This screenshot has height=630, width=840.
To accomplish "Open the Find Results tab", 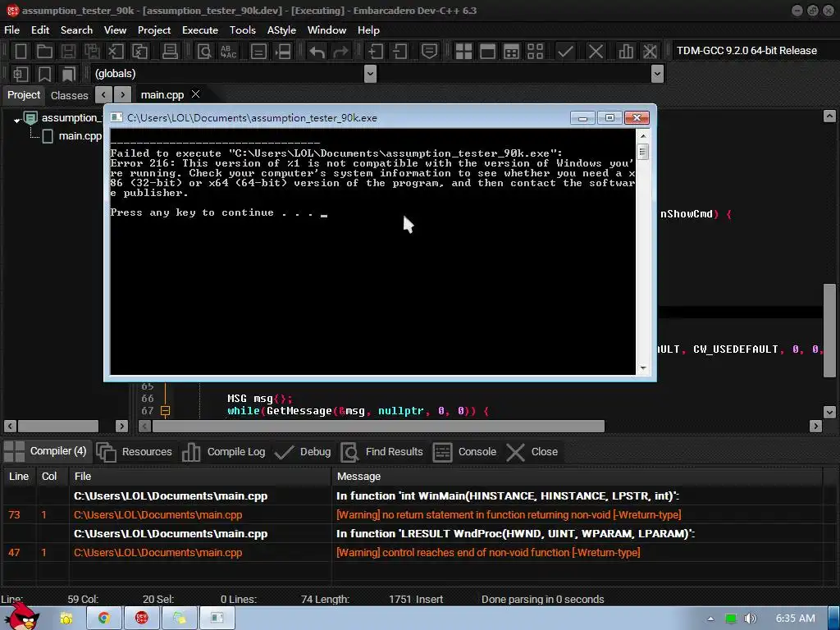I will coord(382,452).
